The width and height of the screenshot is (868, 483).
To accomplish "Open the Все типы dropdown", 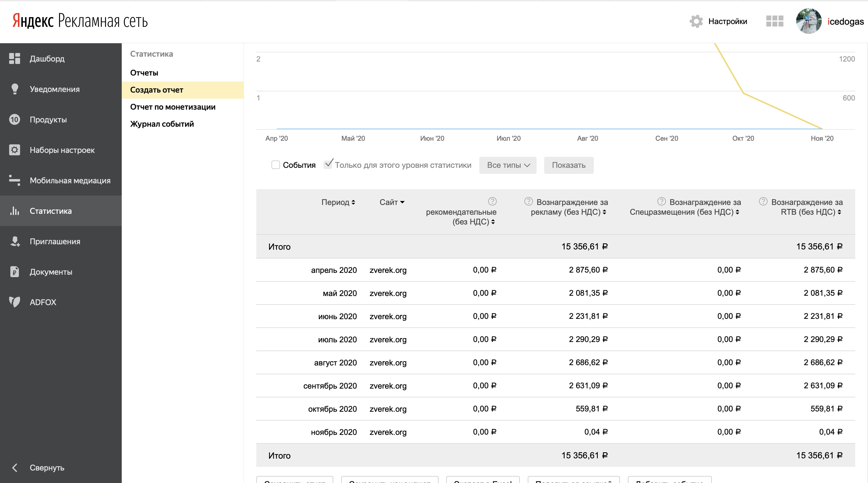I will pyautogui.click(x=507, y=165).
